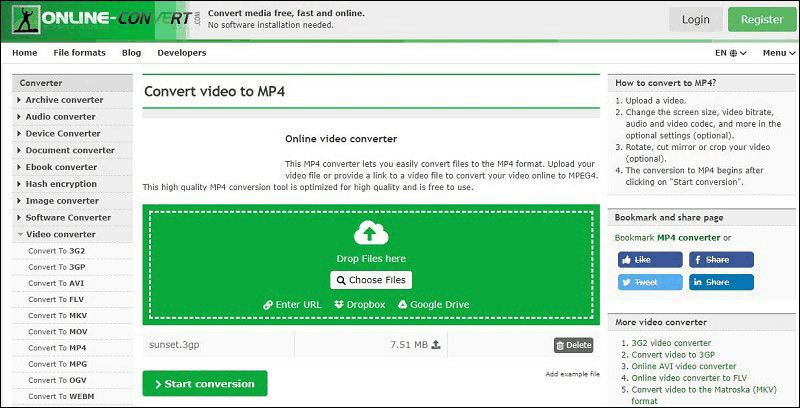Open Dropbox file source

pos(360,304)
